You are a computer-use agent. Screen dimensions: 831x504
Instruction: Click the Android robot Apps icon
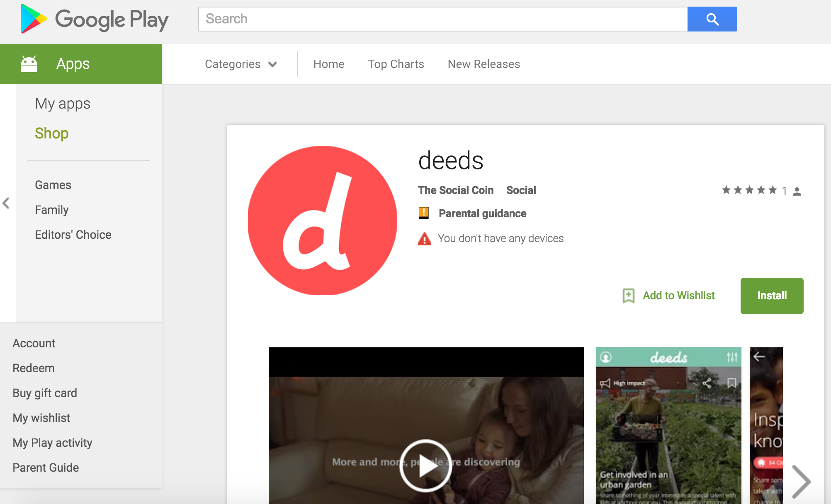pos(29,64)
